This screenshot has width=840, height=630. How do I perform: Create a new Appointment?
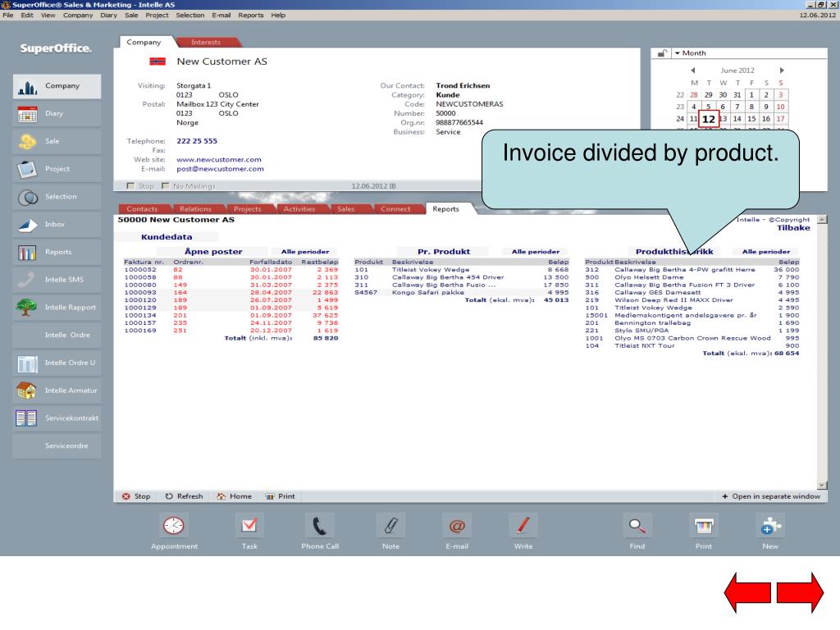(x=174, y=532)
